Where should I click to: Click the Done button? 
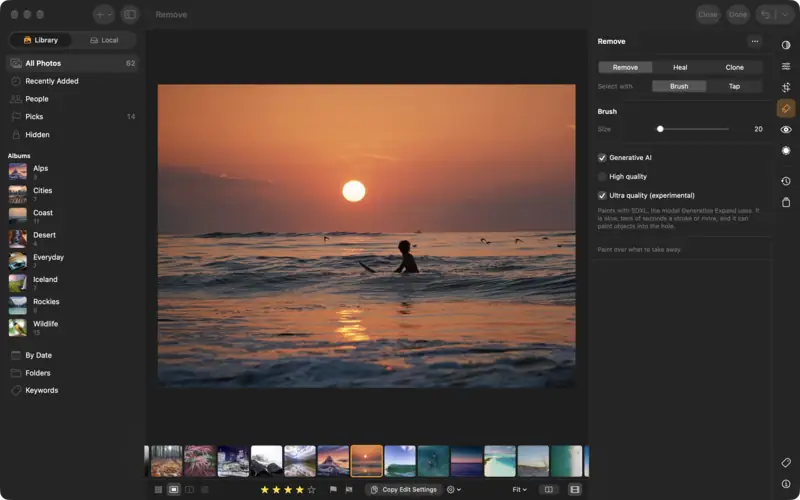(x=738, y=14)
